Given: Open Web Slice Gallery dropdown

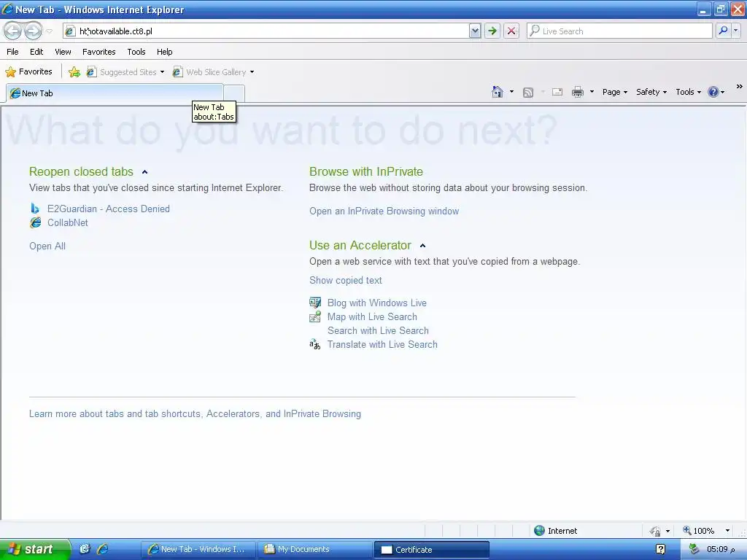Looking at the screenshot, I should tap(213, 72).
